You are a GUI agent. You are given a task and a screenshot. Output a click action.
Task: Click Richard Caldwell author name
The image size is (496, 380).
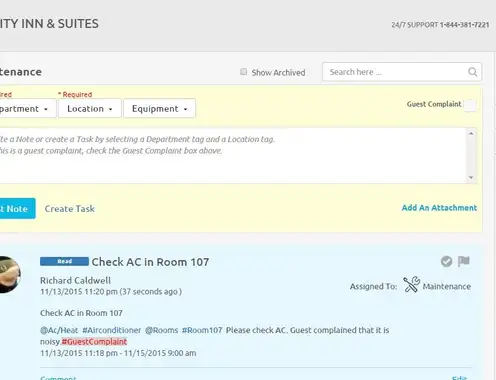tap(75, 280)
